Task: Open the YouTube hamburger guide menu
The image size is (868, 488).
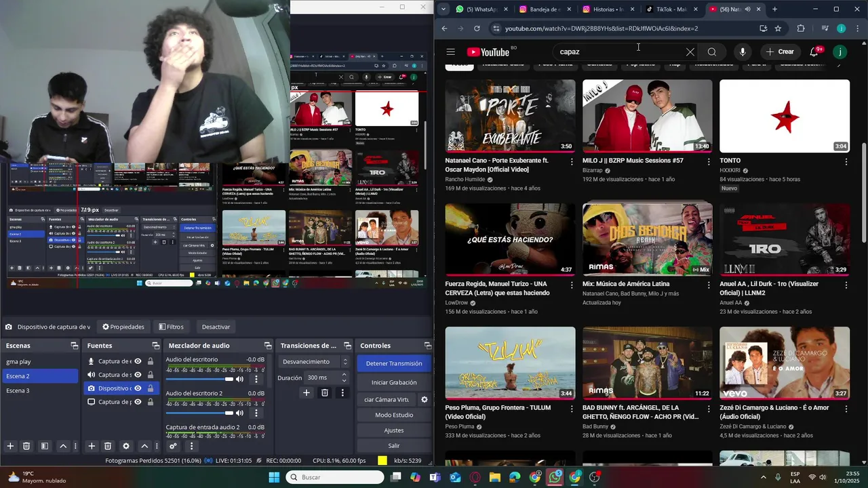Action: pos(450,52)
